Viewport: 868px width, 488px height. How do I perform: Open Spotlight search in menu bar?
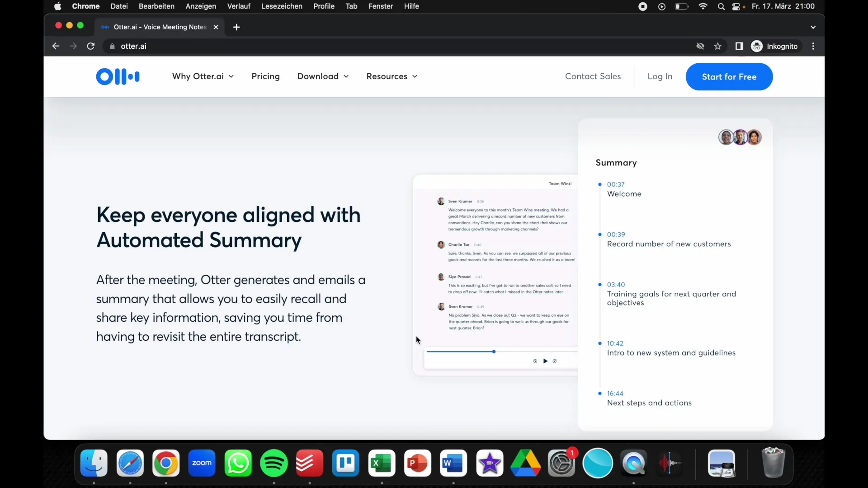[x=721, y=6]
